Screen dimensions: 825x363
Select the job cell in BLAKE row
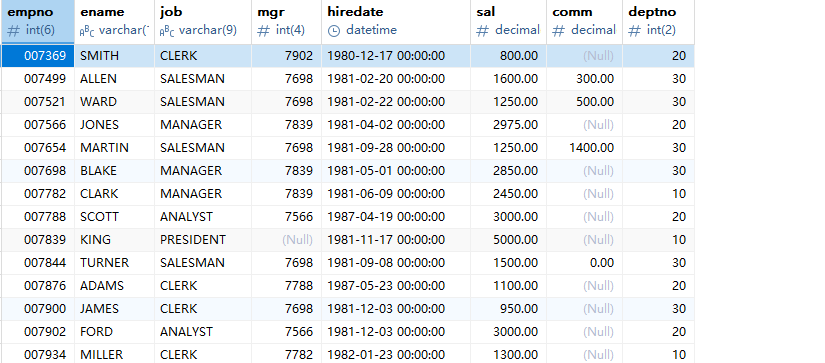coord(203,171)
